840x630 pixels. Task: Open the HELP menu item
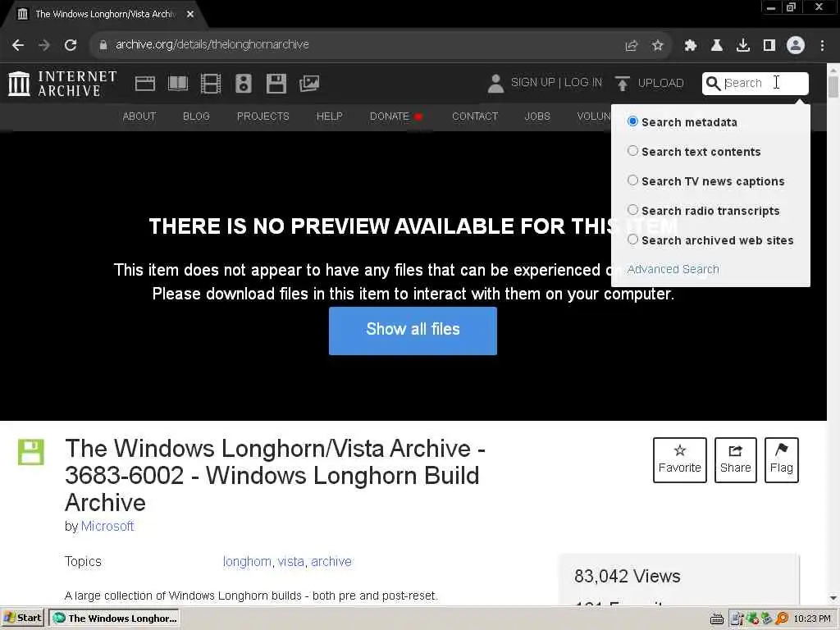(330, 116)
